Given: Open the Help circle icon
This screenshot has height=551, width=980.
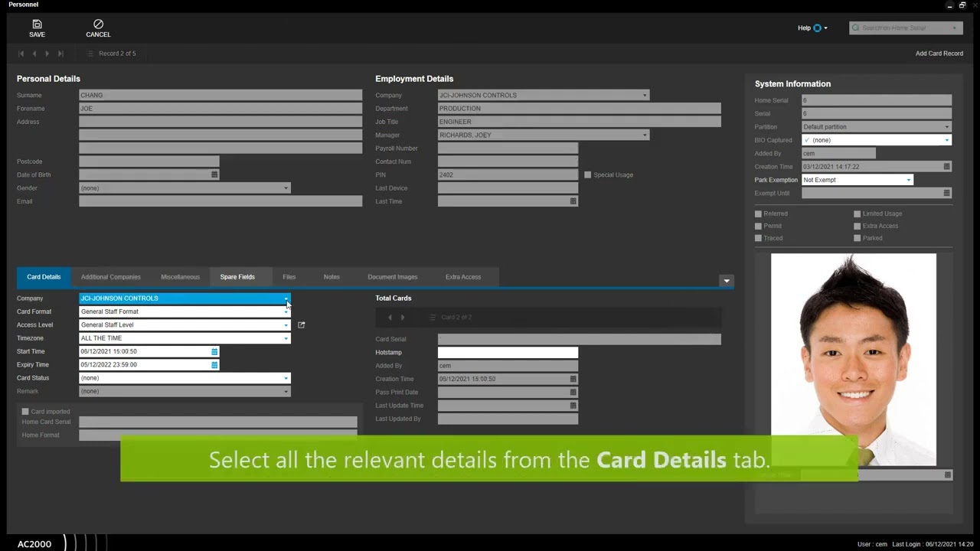Looking at the screenshot, I should pos(817,28).
